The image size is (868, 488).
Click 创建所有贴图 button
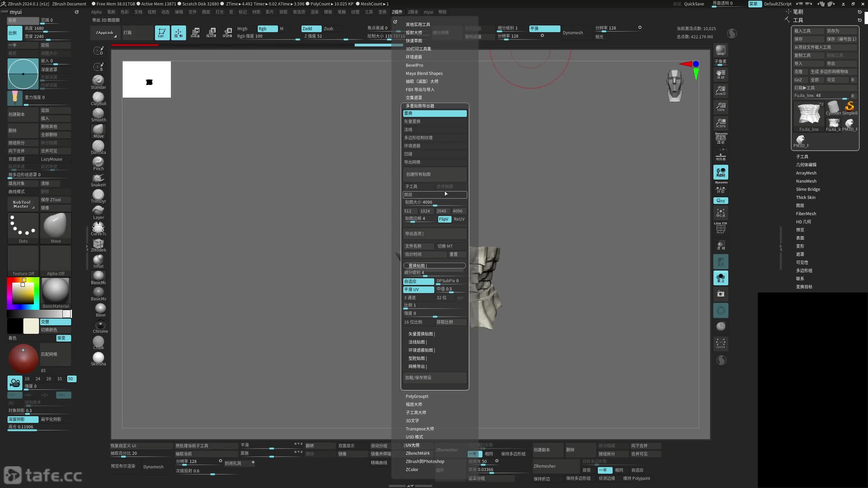click(x=434, y=174)
